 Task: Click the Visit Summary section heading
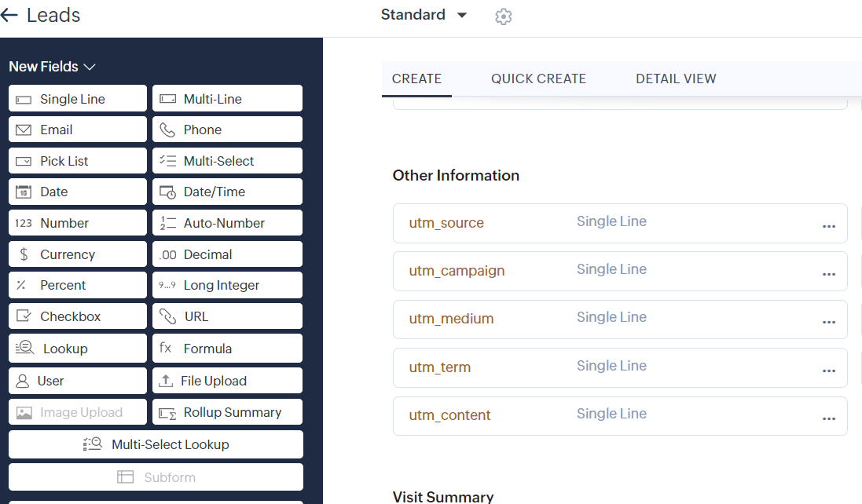coord(443,496)
